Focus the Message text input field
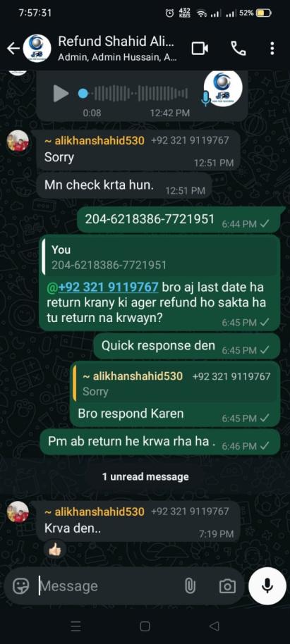 (x=107, y=586)
